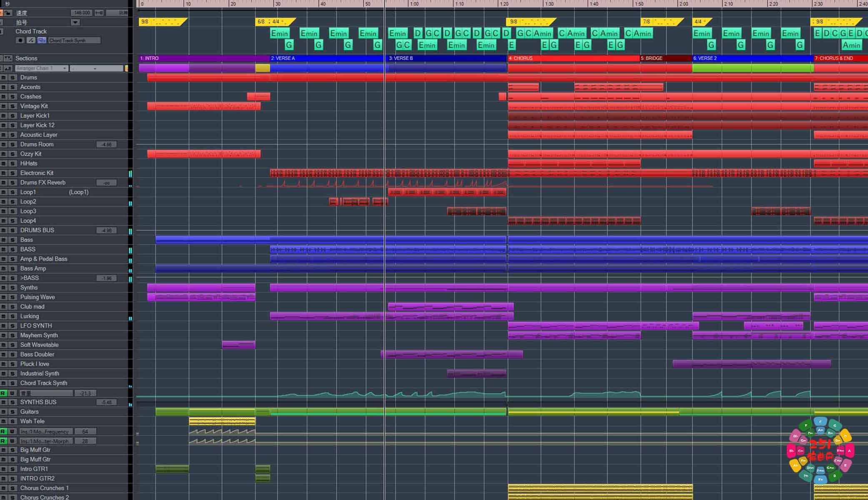Click the resolve display conflicts icon on Chord Track

31,39
